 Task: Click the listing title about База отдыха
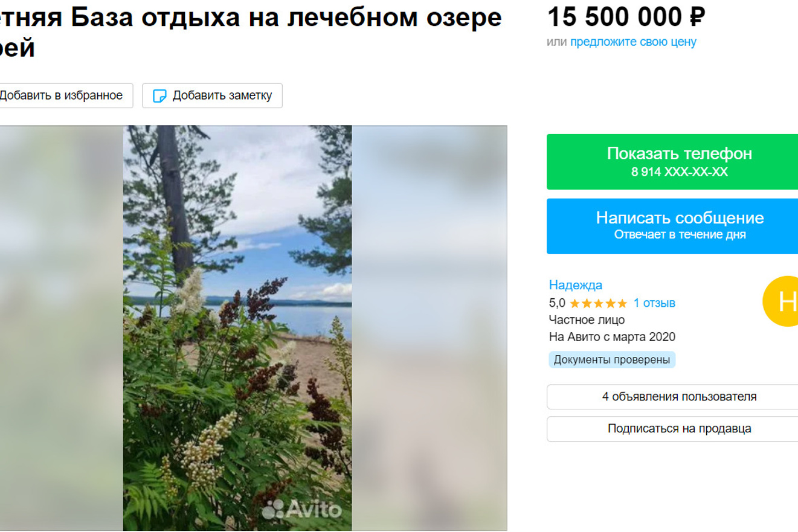pyautogui.click(x=254, y=18)
